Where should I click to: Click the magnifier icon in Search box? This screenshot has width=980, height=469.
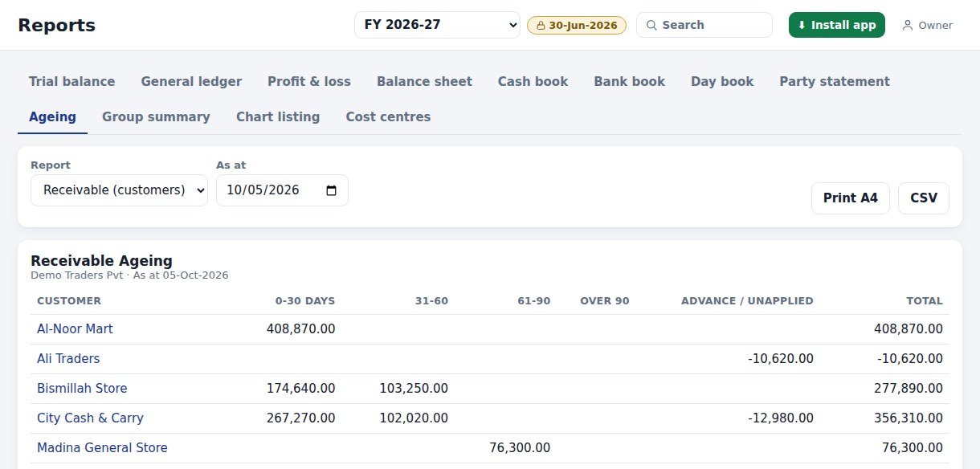(x=651, y=25)
